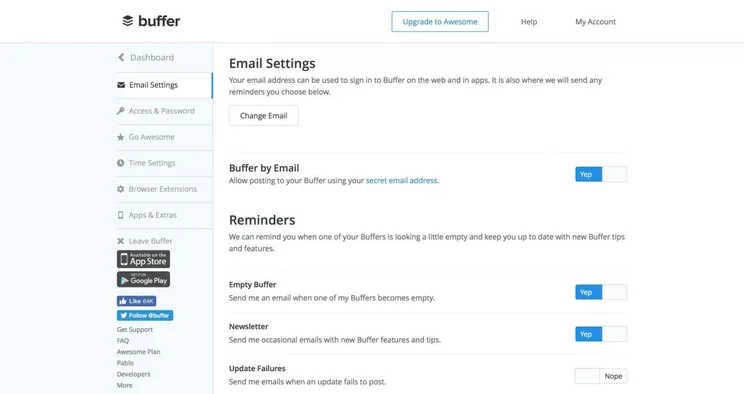Turn off the Buffer by Email toggle
Viewport: 744px width, 394px height.
[601, 174]
